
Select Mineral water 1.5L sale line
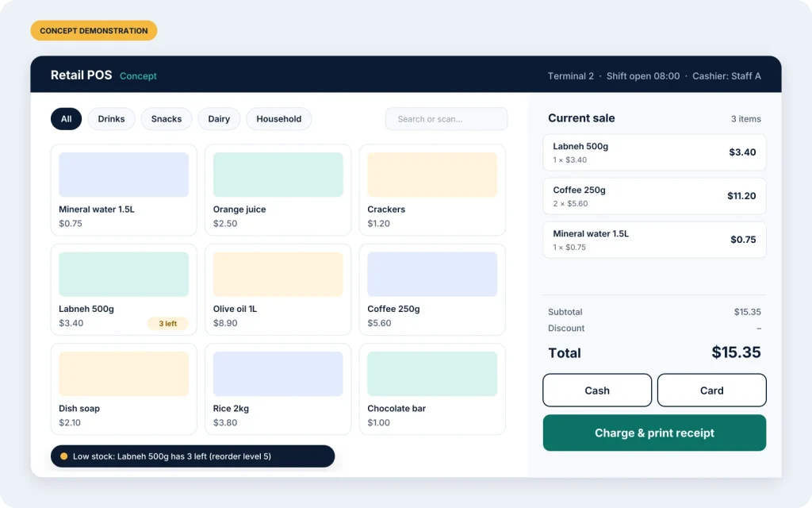click(x=654, y=240)
